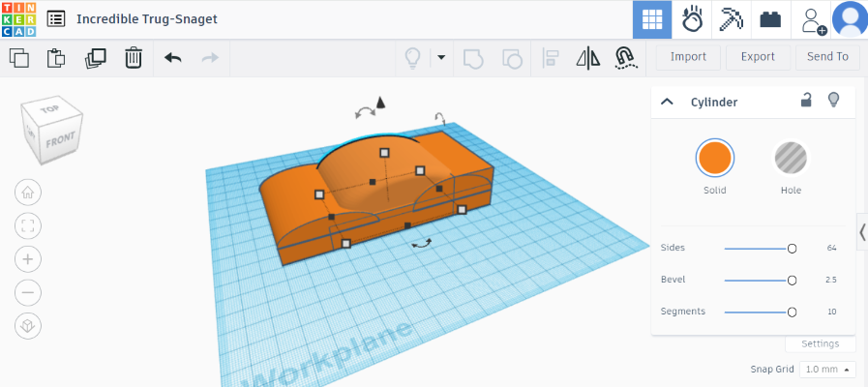Undo the last action
Viewport: 868px width, 387px height.
172,57
